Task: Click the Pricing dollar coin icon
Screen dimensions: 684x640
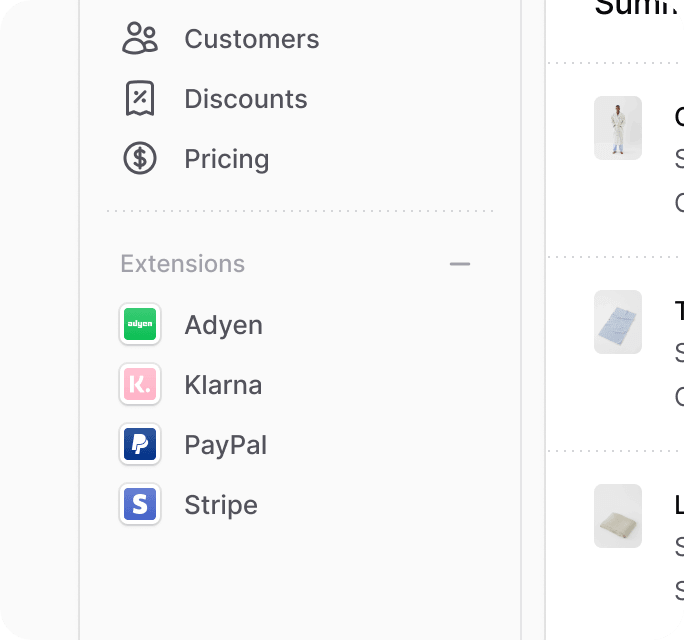Action: (x=140, y=158)
